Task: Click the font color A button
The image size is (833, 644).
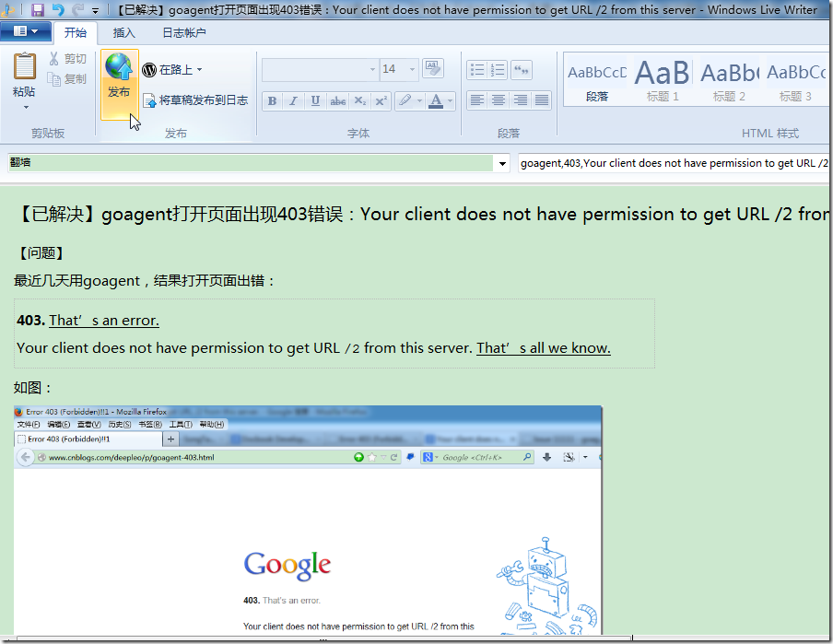Action: (x=436, y=100)
